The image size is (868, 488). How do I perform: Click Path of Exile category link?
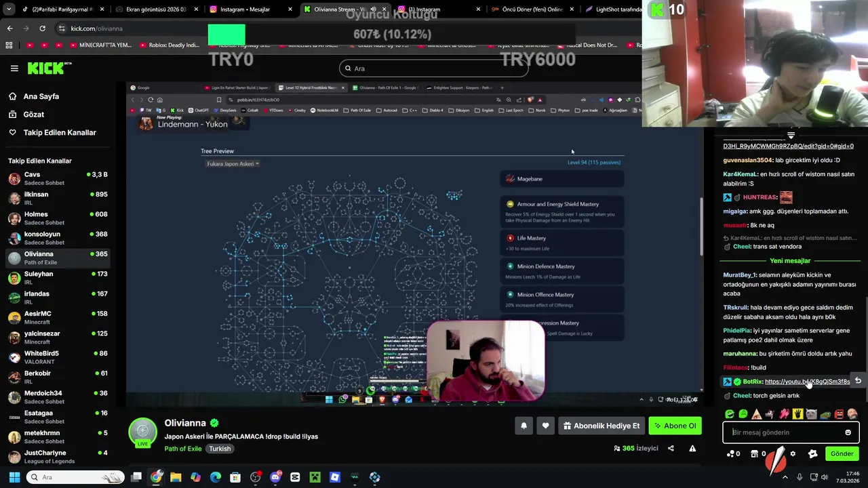pos(182,449)
